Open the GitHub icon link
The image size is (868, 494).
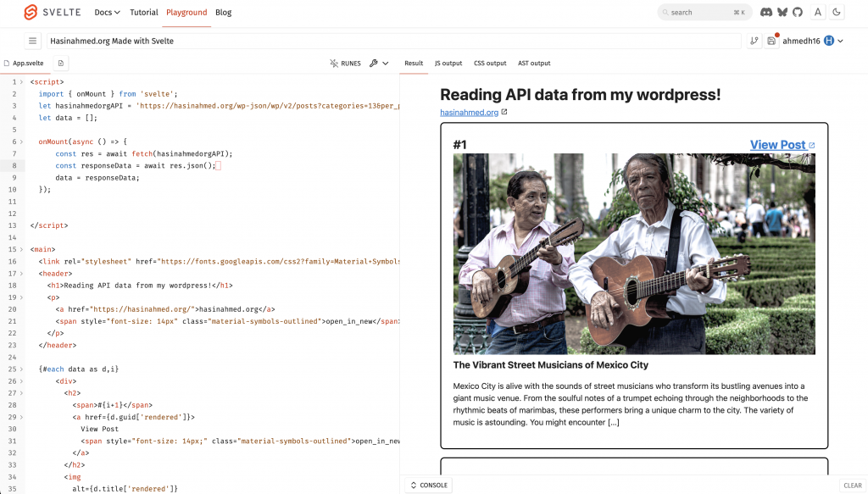(x=797, y=13)
